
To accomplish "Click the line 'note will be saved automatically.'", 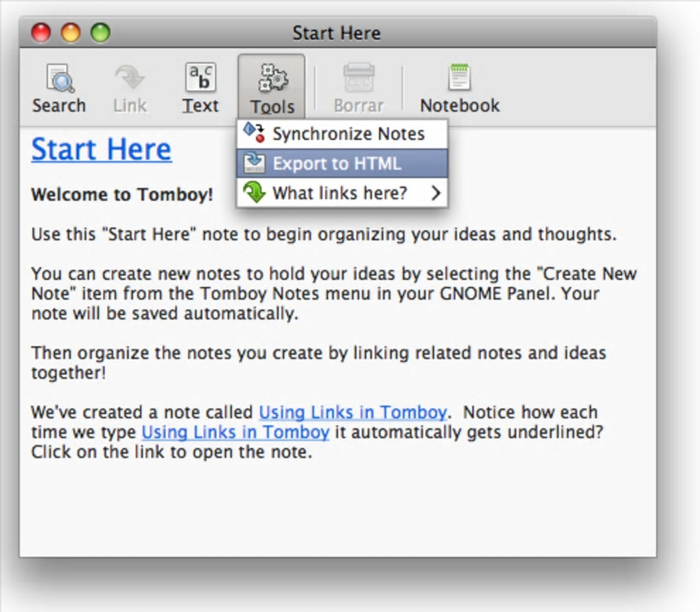I will 165,314.
